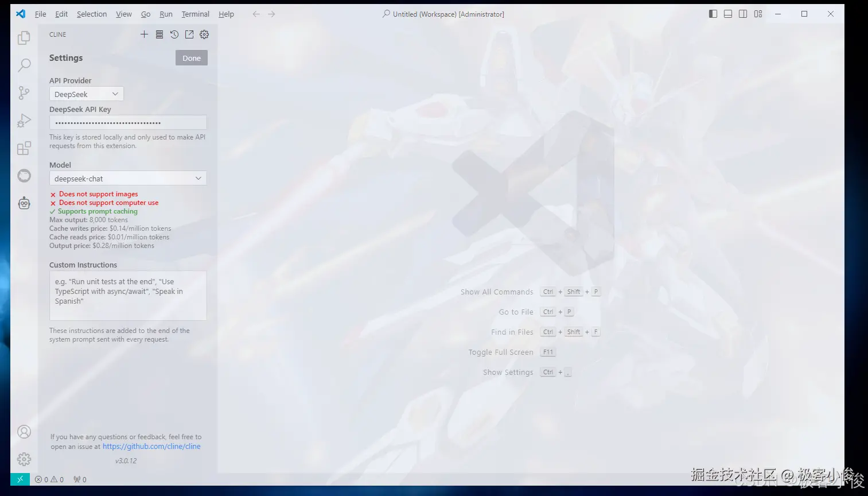The width and height of the screenshot is (868, 496).
Task: Click the Done button in Settings
Action: click(x=192, y=58)
